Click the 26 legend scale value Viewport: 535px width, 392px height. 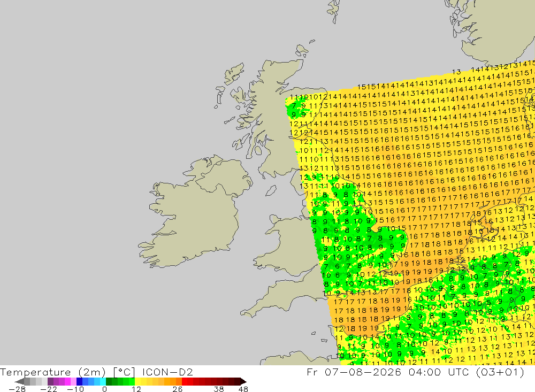(x=178, y=389)
